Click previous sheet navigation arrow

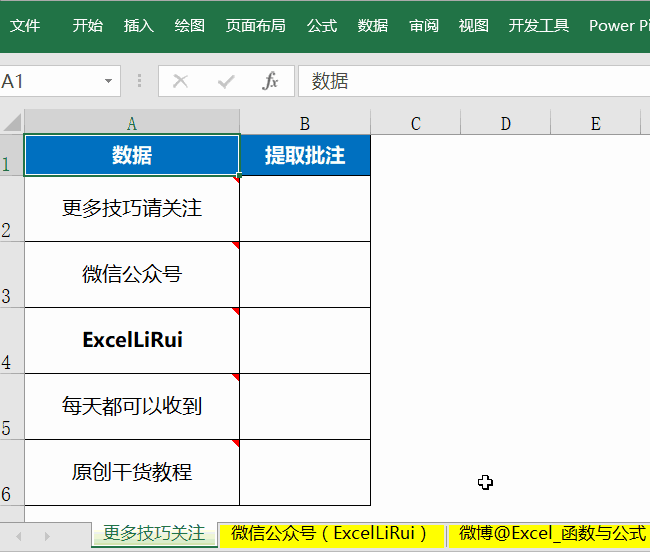[19, 536]
